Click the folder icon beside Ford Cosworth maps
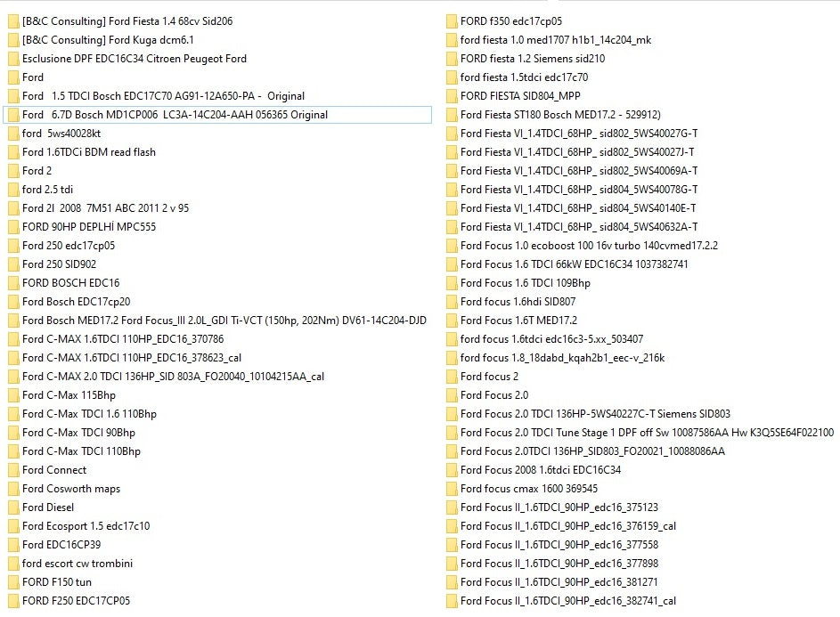Viewport: 840px width, 617px height. point(12,489)
